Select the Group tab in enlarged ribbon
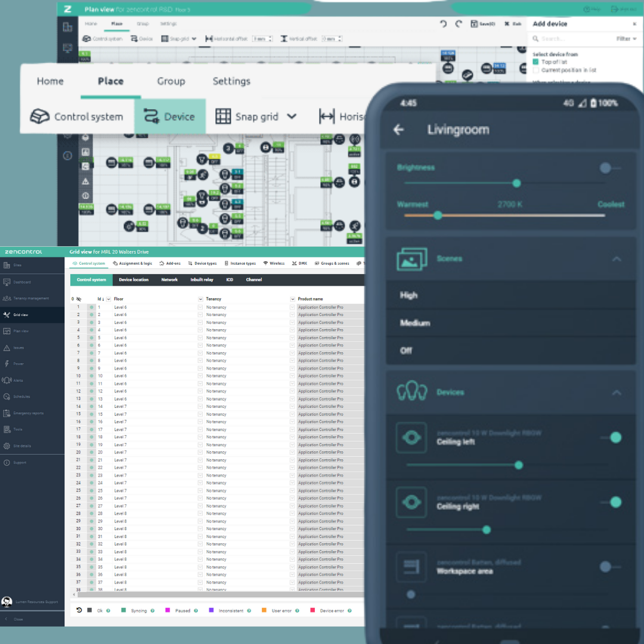The width and height of the screenshot is (644, 644). (x=171, y=81)
